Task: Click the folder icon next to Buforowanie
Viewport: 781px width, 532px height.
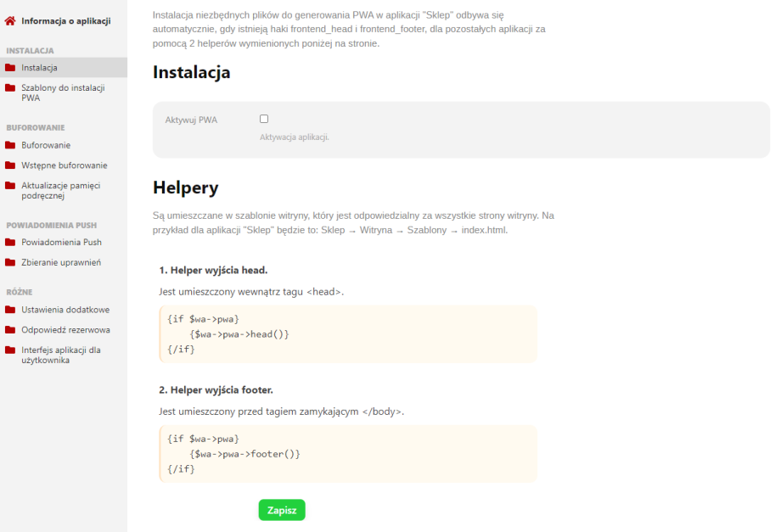Action: pos(10,145)
